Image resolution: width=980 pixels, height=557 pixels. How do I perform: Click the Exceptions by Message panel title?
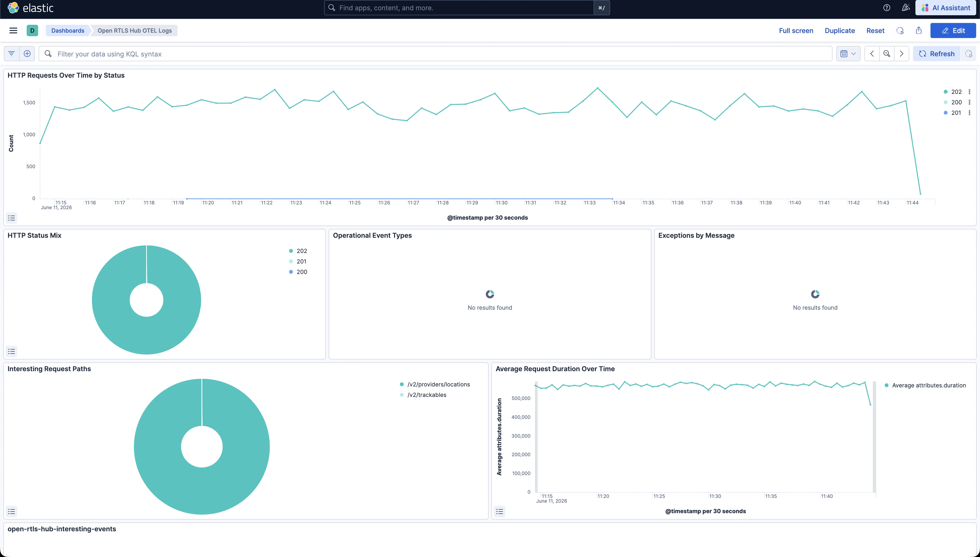(x=696, y=235)
